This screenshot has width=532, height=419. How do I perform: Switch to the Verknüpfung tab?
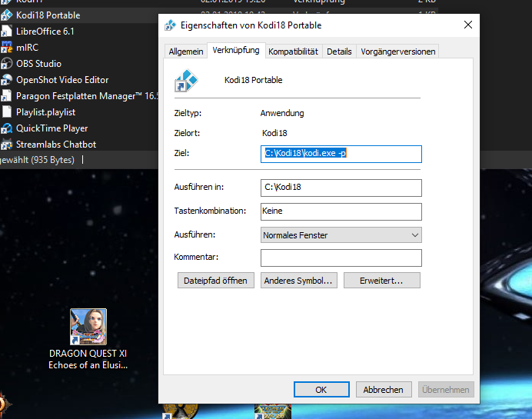[236, 50]
